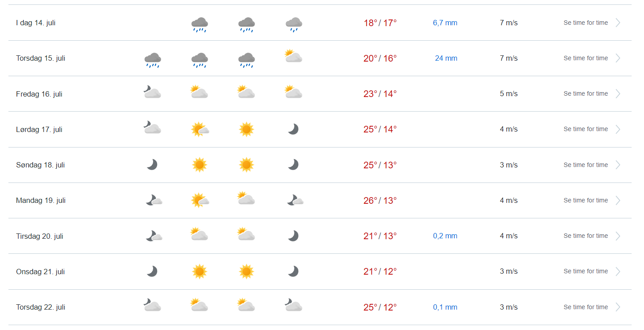
Task: Click the 25° / 14° temperature for Lørdag
Action: tap(380, 129)
